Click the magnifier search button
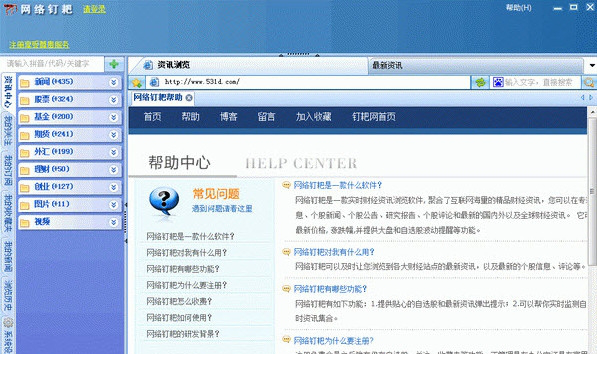Image resolution: width=597 pixels, height=368 pixels. click(x=589, y=82)
